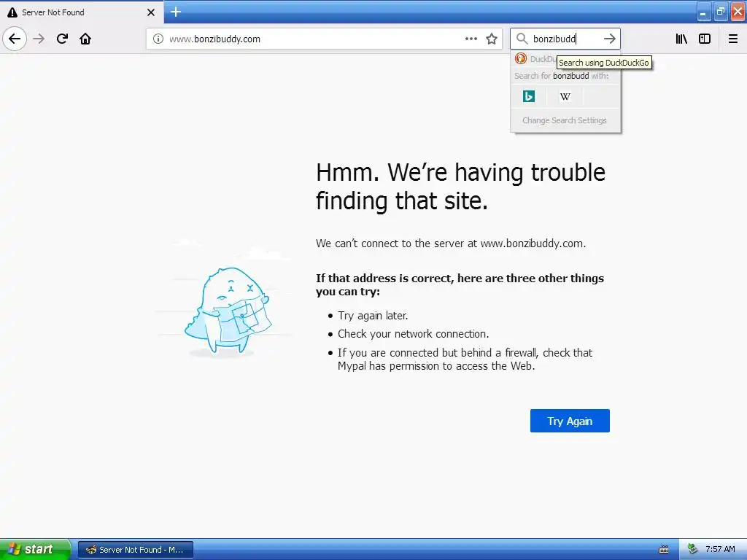Search bonzibudd with Wikipedia
The height and width of the screenshot is (560, 747).
pyautogui.click(x=565, y=97)
